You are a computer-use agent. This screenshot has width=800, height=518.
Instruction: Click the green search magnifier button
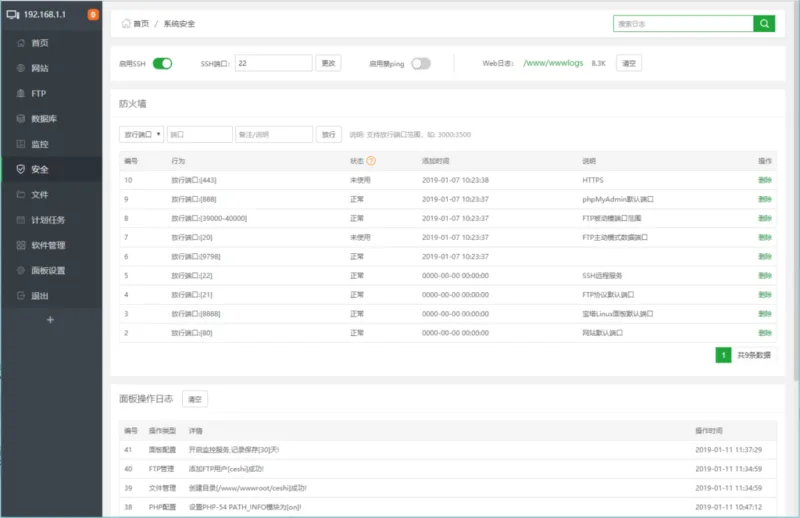point(764,24)
